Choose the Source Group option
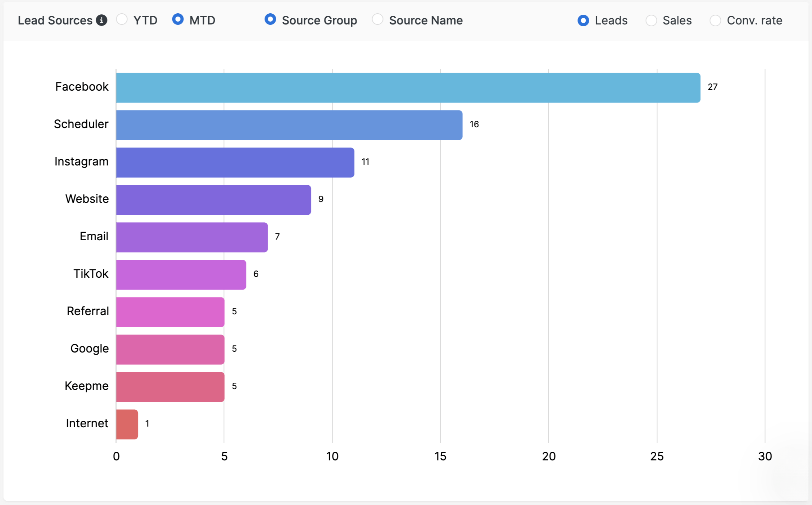The image size is (812, 505). click(270, 19)
